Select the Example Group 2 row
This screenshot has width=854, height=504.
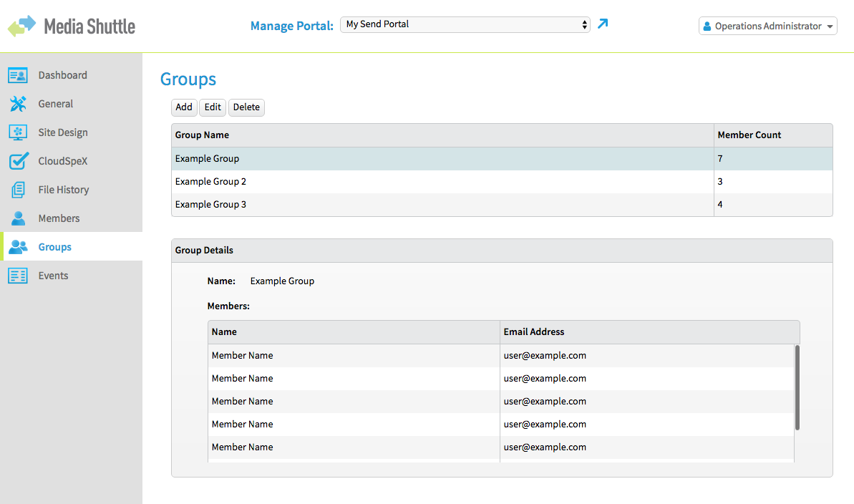(502, 181)
